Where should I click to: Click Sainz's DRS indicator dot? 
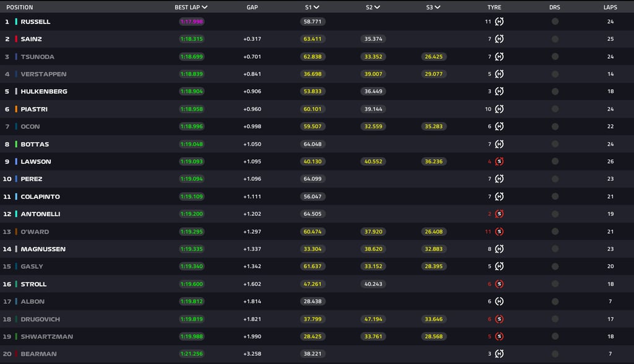tap(555, 39)
